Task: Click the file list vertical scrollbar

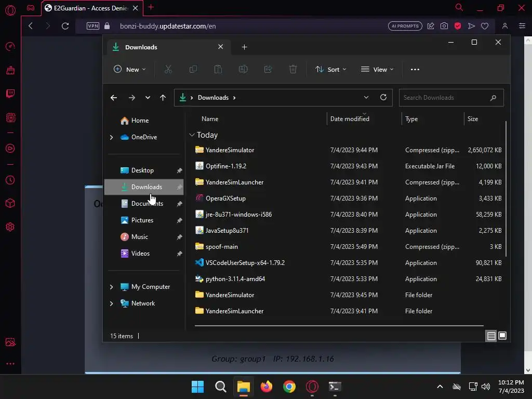Action: click(x=506, y=189)
